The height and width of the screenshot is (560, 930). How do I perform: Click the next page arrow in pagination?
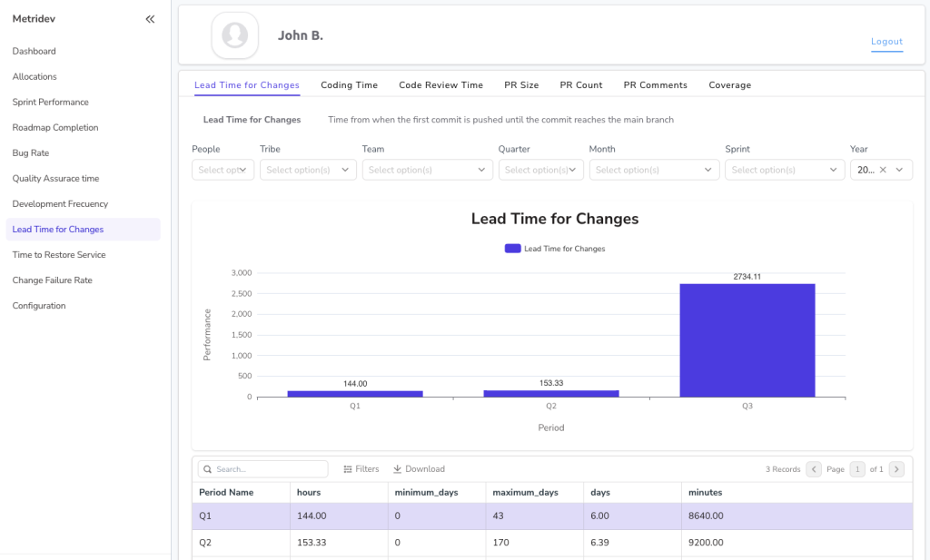tap(895, 468)
